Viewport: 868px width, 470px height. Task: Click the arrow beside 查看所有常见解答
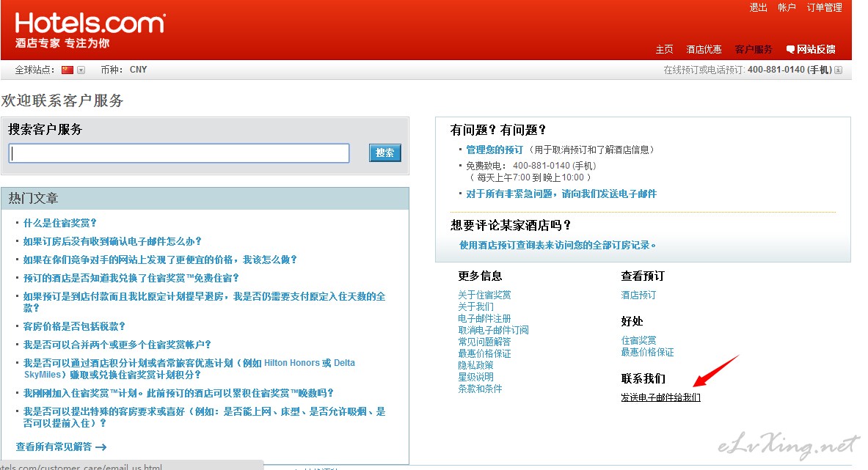coord(101,447)
